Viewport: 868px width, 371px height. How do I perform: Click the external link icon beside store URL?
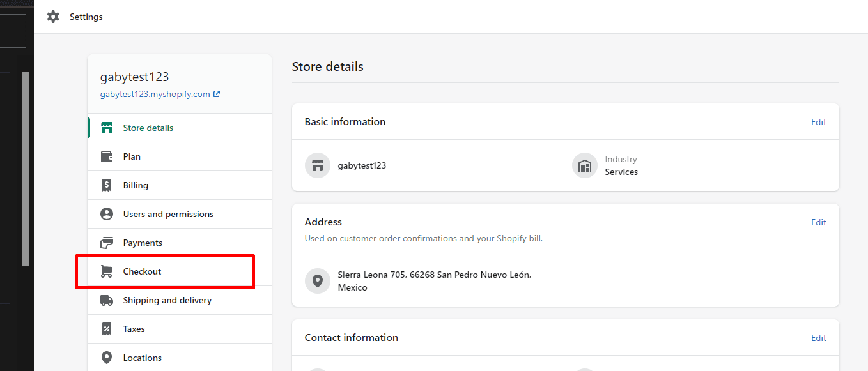(x=217, y=94)
